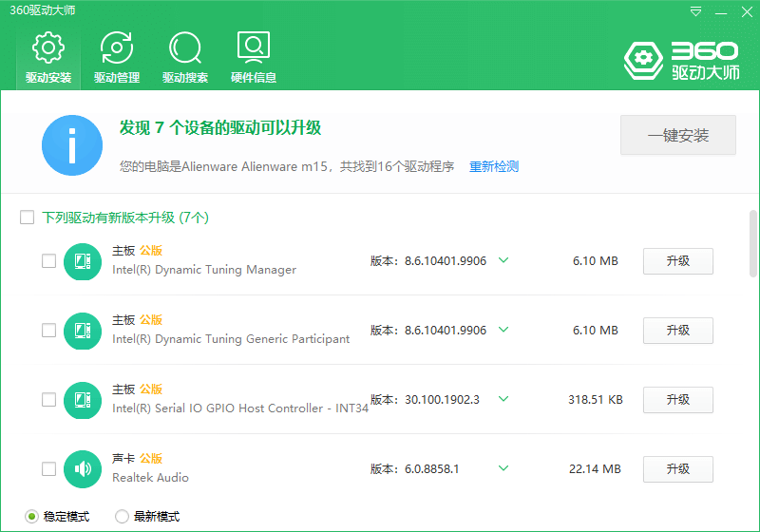The width and height of the screenshot is (760, 532).
Task: Click the 版本: 6.0.8858.1 text
Action: pos(414,469)
